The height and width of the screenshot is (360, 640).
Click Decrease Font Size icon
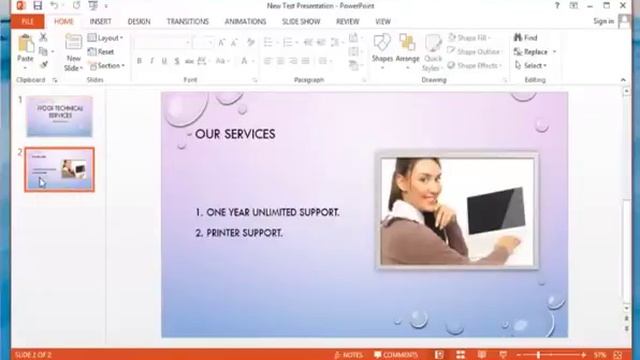(235, 42)
